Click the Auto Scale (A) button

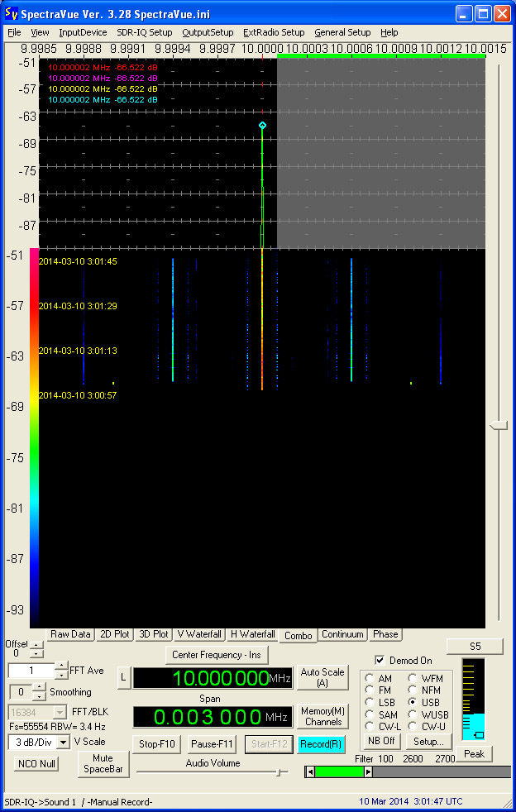point(322,677)
